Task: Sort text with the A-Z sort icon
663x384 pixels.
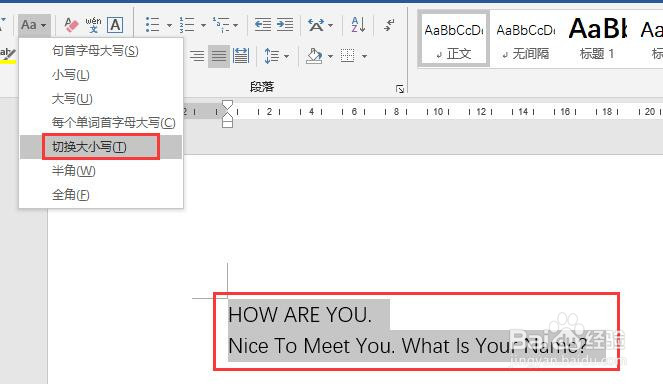Action: [359, 25]
